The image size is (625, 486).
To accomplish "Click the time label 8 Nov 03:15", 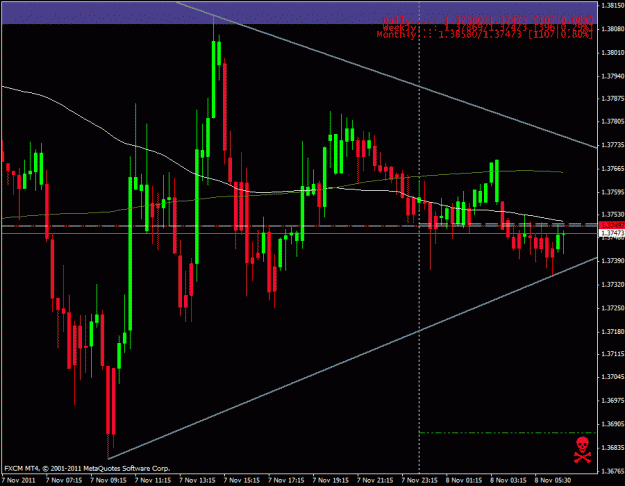I will pos(509,480).
